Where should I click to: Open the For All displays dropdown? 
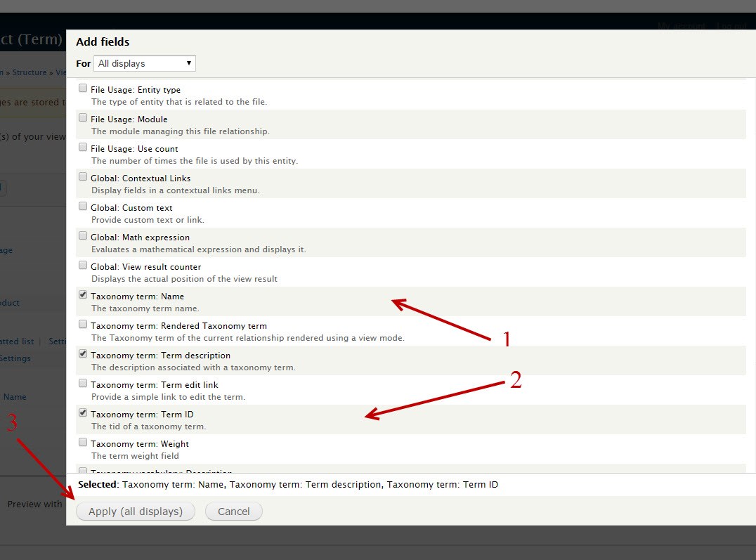tap(145, 64)
